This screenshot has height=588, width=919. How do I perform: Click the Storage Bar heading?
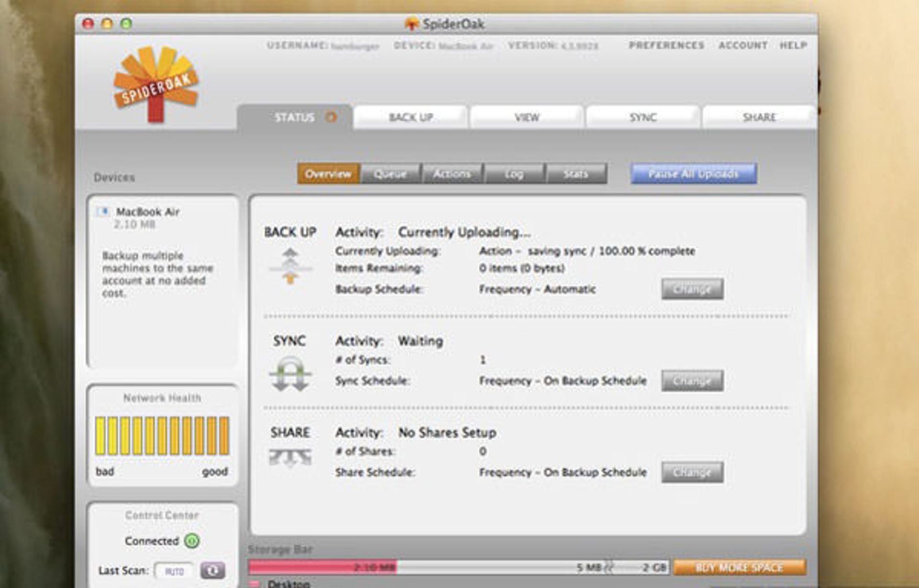280,549
